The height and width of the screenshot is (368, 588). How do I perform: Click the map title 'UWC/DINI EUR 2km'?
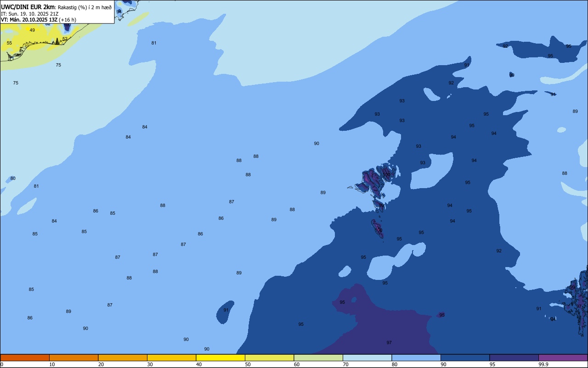tap(28, 6)
